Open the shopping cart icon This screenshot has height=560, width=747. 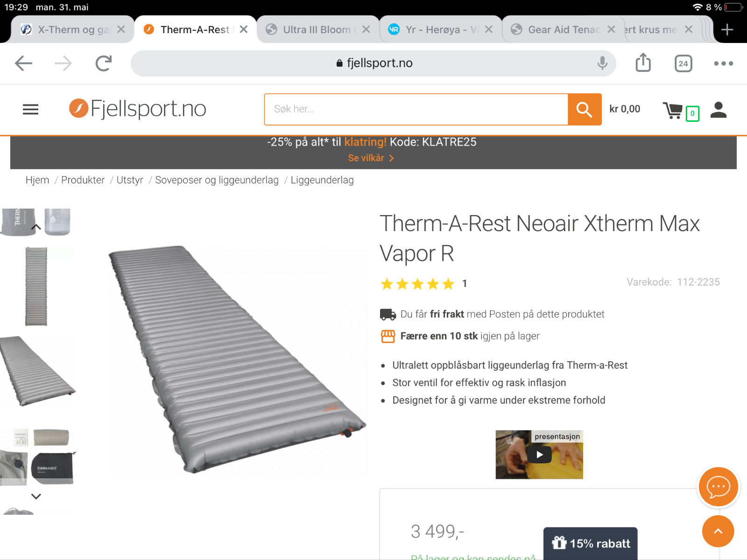pos(673,111)
